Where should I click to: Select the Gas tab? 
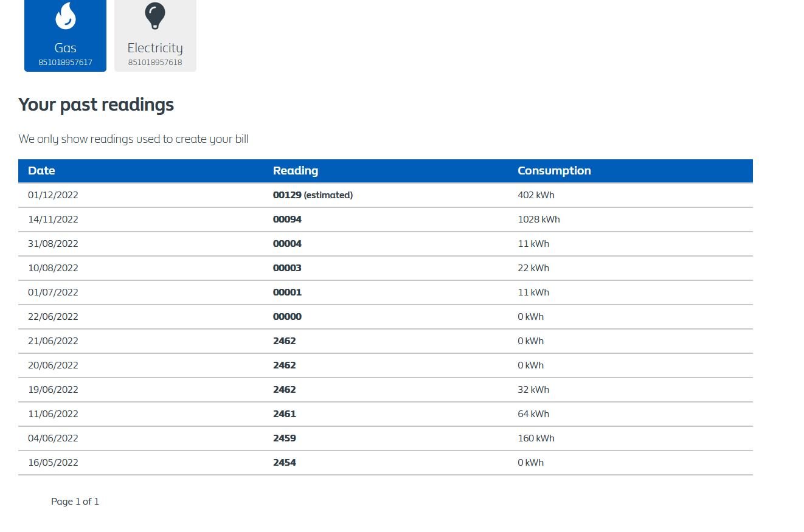pos(65,36)
